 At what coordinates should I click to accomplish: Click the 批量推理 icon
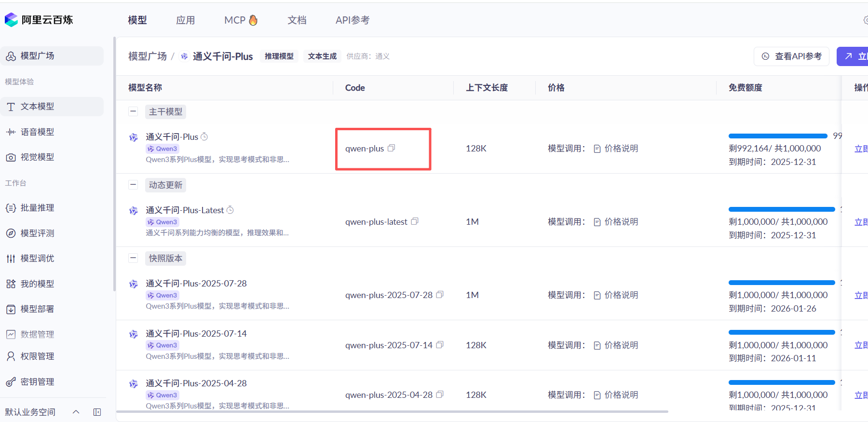(11, 208)
